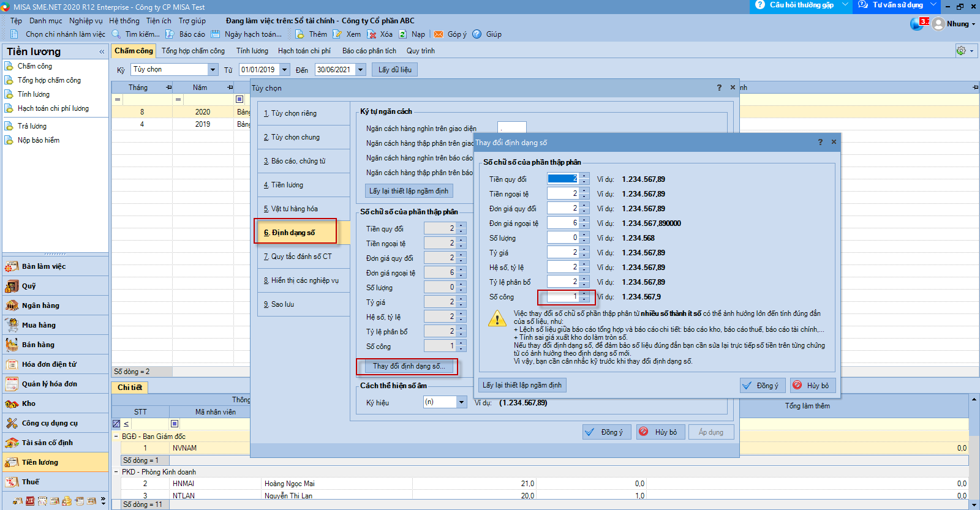Open the Góp ý feedback icon
Viewport: 980px width, 510px height.
(x=439, y=34)
